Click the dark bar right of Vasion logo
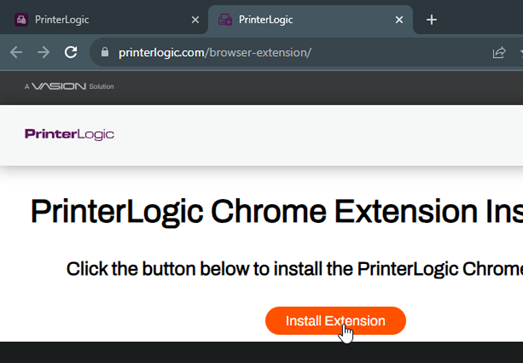Viewport: 523px width, 363px height. click(319, 87)
